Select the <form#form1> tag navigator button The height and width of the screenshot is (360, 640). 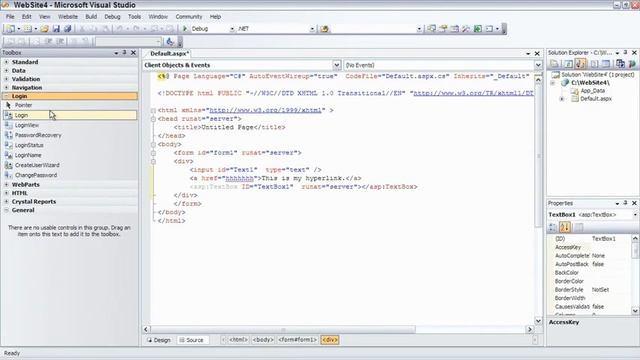(x=298, y=340)
